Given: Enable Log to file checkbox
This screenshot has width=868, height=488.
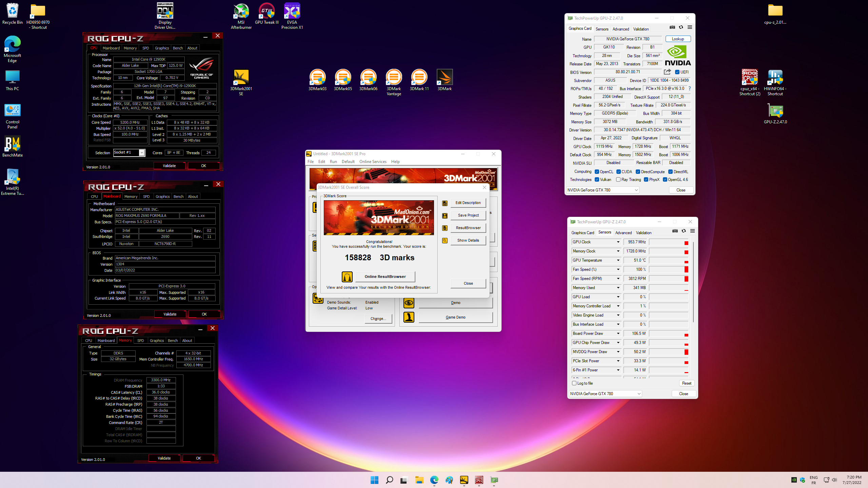Looking at the screenshot, I should tap(574, 383).
